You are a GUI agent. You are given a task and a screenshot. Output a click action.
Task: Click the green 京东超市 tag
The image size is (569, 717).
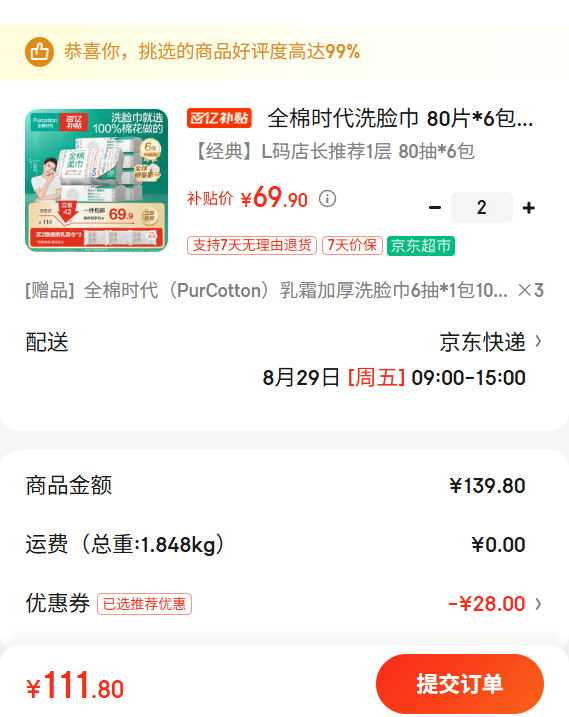421,246
